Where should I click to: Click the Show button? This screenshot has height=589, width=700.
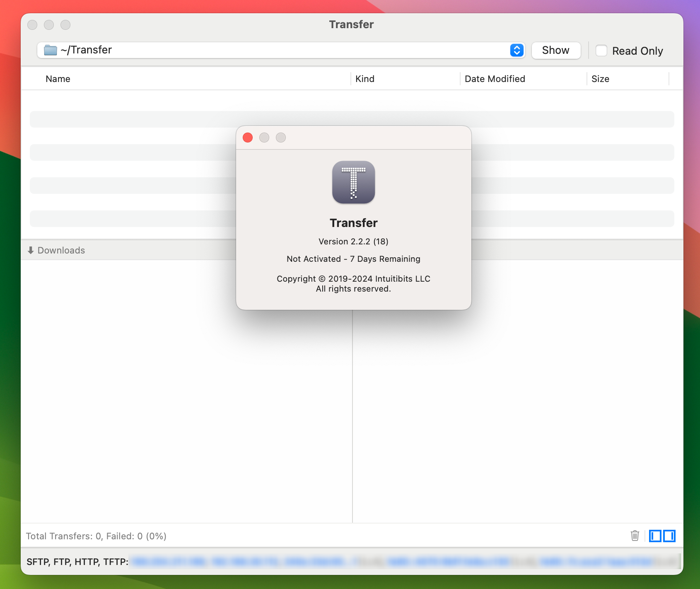556,50
